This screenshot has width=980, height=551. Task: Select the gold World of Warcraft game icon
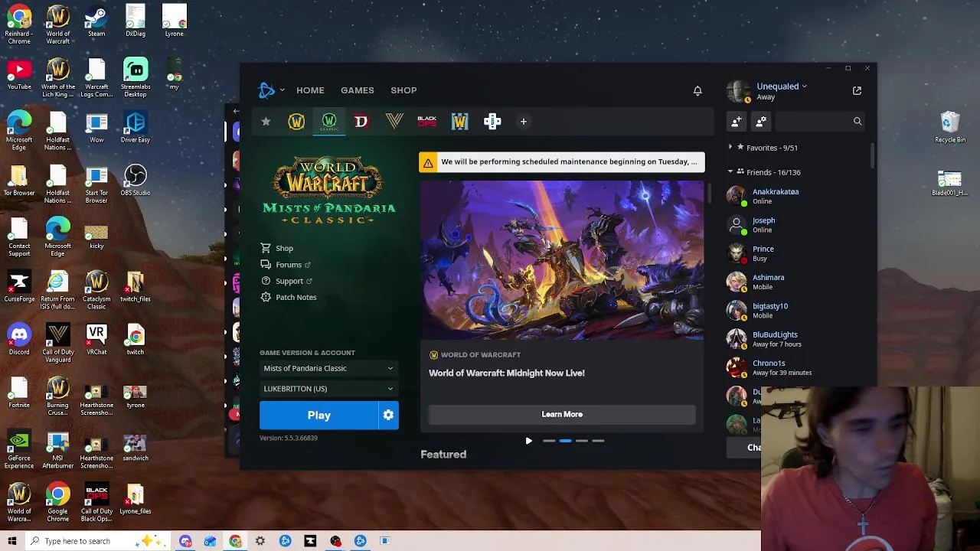click(x=296, y=121)
